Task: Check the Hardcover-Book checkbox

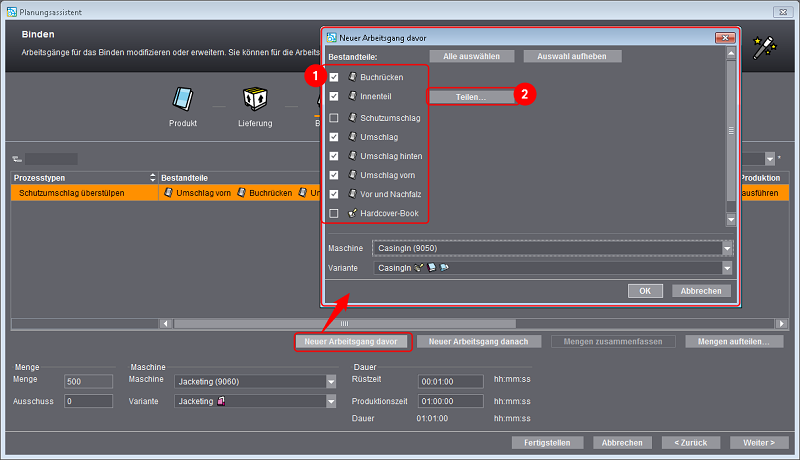Action: (334, 214)
